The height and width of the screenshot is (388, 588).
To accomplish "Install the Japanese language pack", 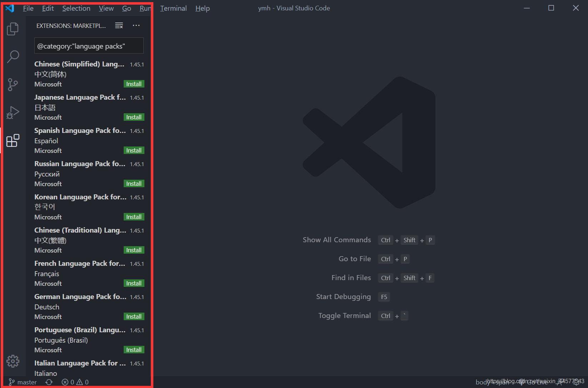I will [x=134, y=117].
